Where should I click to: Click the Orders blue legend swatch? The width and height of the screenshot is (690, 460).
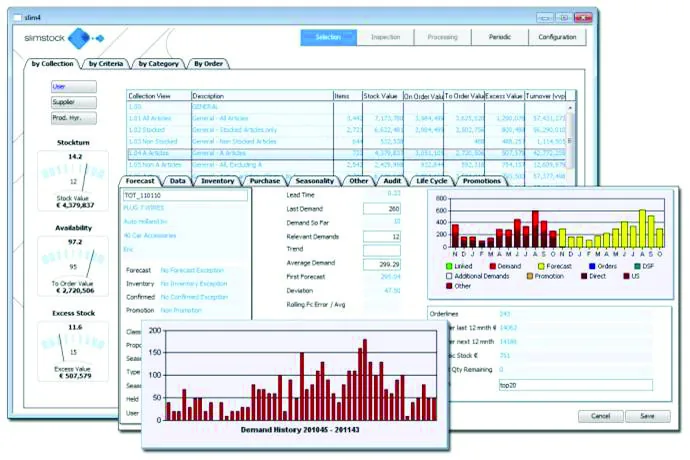[592, 266]
